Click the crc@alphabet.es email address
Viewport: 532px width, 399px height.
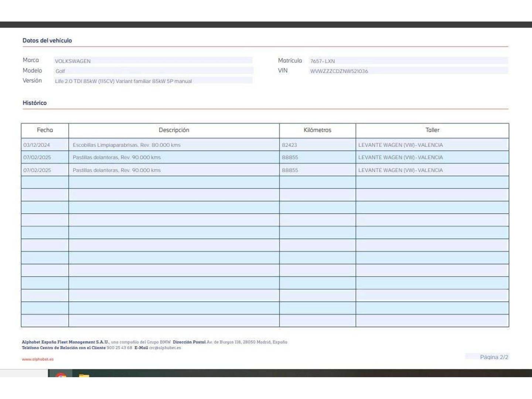pyautogui.click(x=165, y=348)
